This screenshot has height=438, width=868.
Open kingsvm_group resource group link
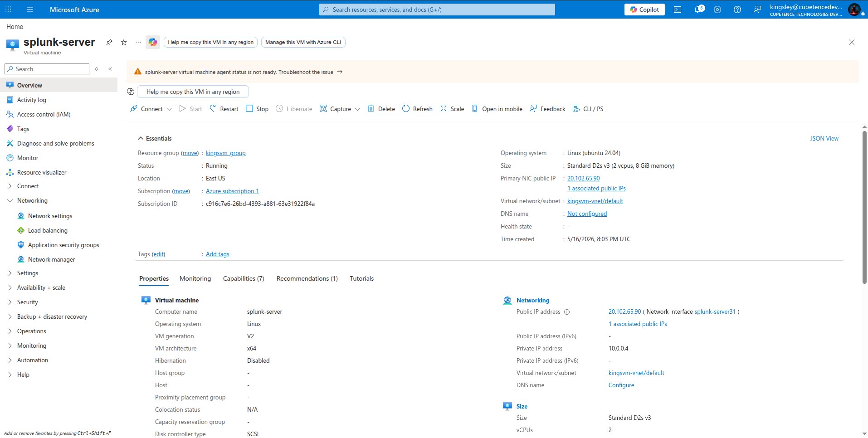coord(226,153)
